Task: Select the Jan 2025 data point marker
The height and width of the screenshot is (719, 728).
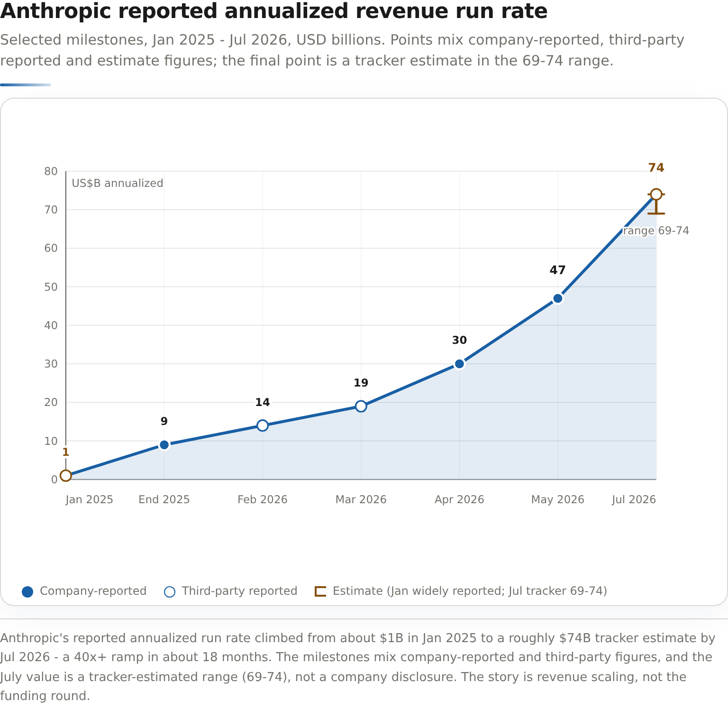Action: coord(66,476)
